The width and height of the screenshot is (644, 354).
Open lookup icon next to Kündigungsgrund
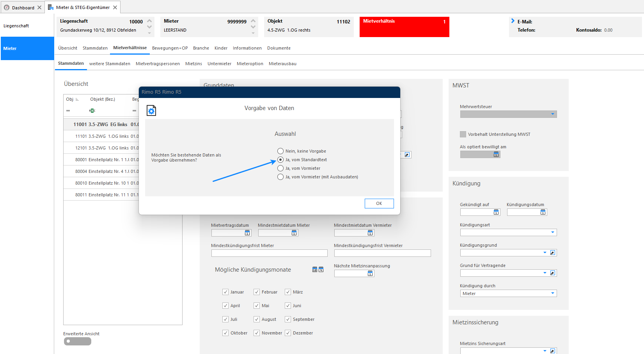[x=553, y=253]
